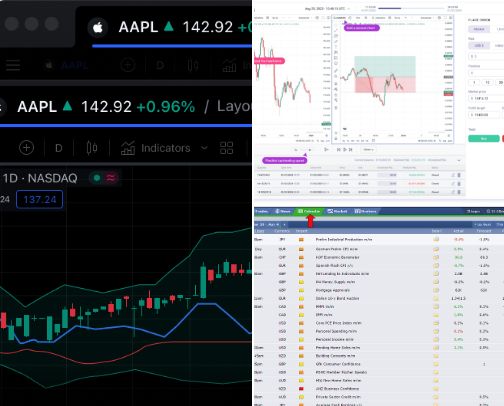504x406 pixels.
Task: Click the Apple logo beside AAPL 142.92 title
Action: 98,27
